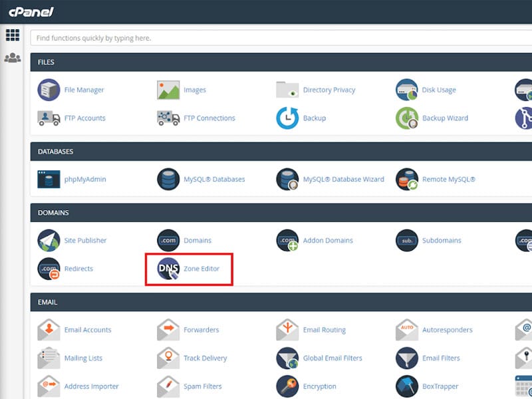Launch the Backup Wizard icon
Image resolution: width=532 pixels, height=399 pixels.
point(407,118)
